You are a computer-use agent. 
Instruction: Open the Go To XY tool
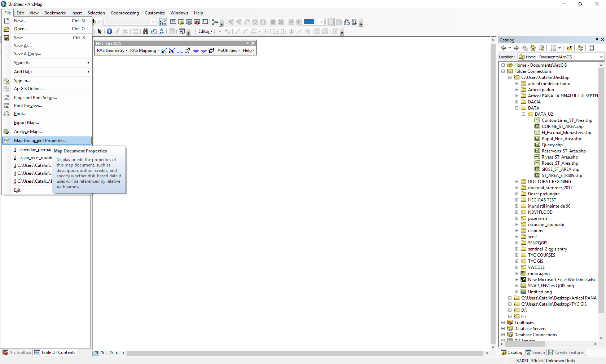click(x=162, y=31)
